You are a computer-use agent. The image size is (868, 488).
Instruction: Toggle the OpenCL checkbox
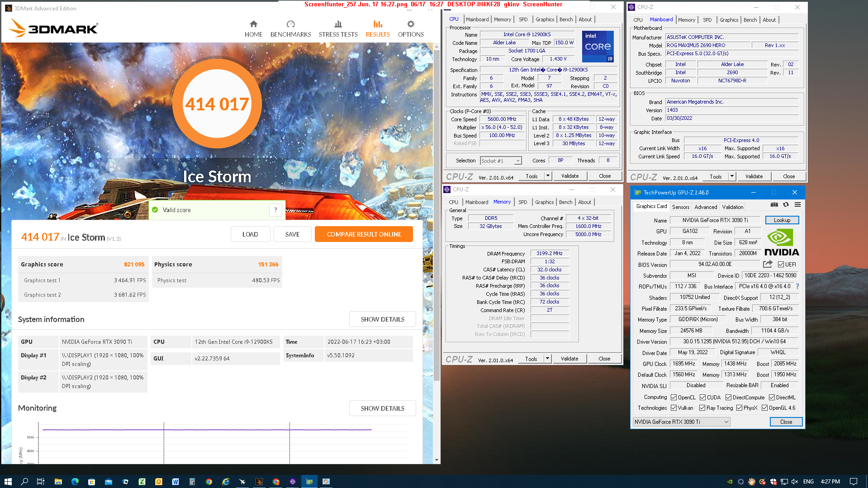tap(674, 398)
